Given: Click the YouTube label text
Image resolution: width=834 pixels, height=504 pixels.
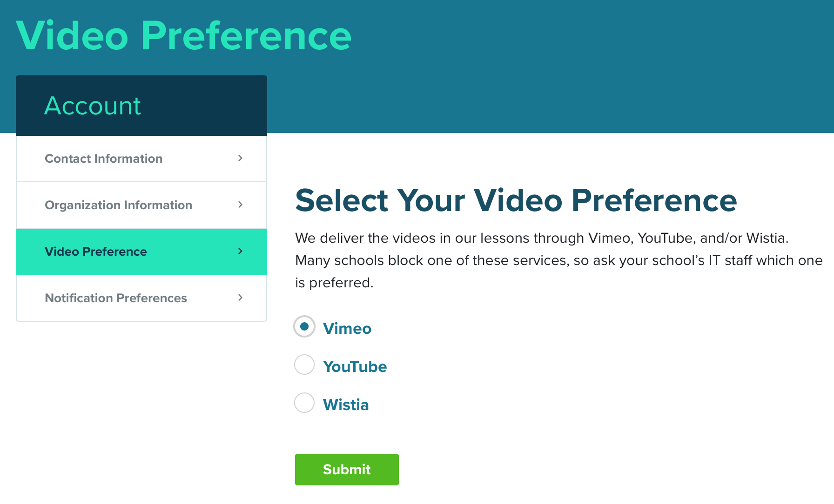Looking at the screenshot, I should (355, 366).
